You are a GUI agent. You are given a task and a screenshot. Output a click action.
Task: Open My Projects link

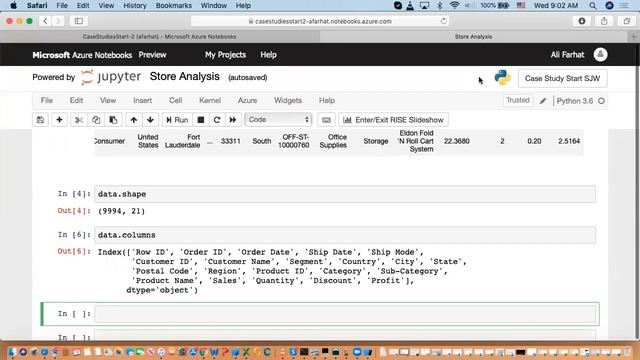click(x=225, y=55)
